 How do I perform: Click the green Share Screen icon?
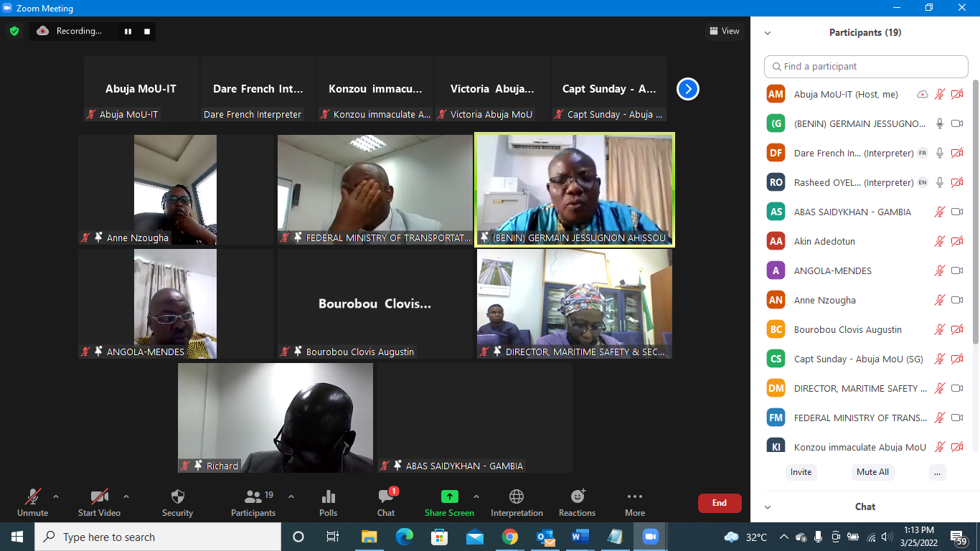(x=449, y=496)
